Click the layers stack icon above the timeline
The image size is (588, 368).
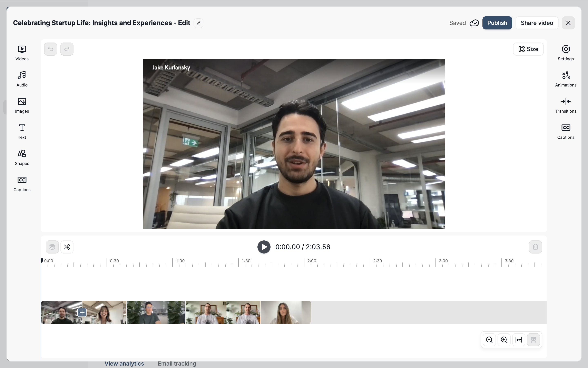(x=52, y=247)
